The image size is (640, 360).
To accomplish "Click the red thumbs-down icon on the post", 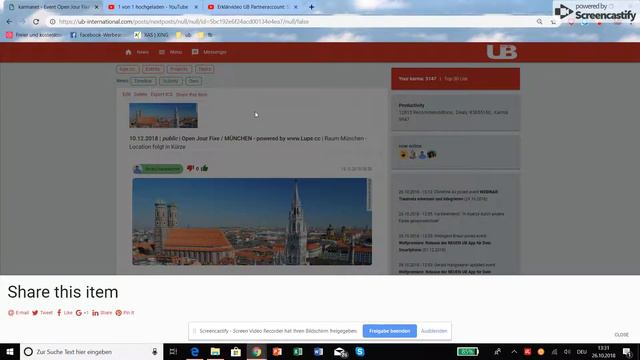I will coord(190,168).
